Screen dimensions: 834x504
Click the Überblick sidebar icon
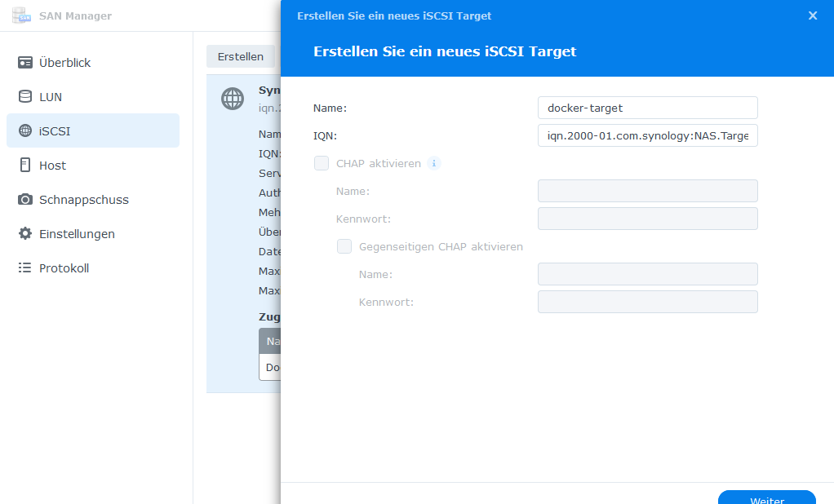click(25, 63)
